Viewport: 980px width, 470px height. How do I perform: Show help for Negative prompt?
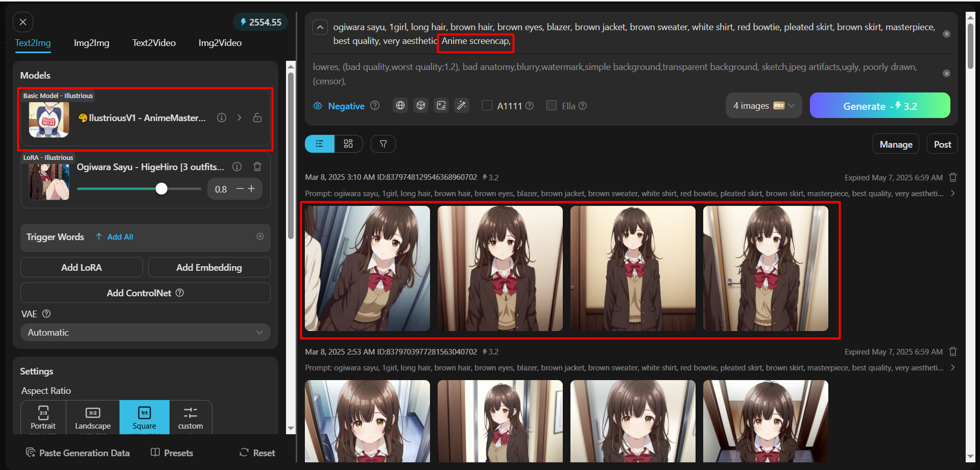pyautogui.click(x=375, y=105)
